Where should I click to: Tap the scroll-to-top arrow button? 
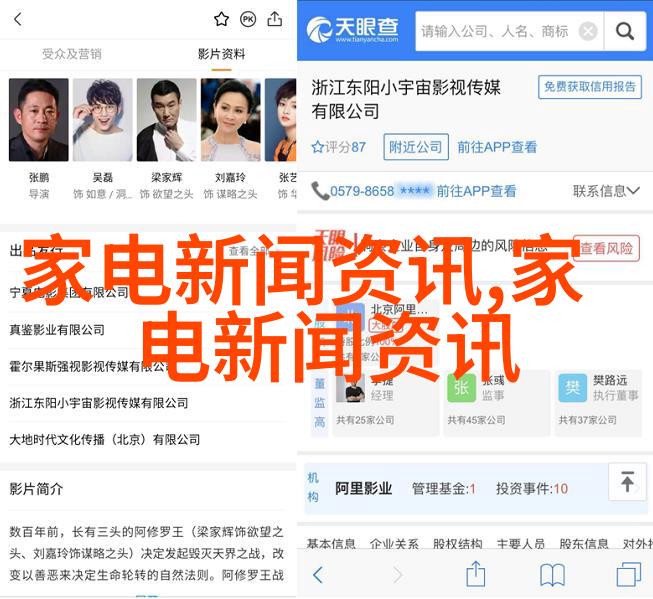tap(627, 482)
